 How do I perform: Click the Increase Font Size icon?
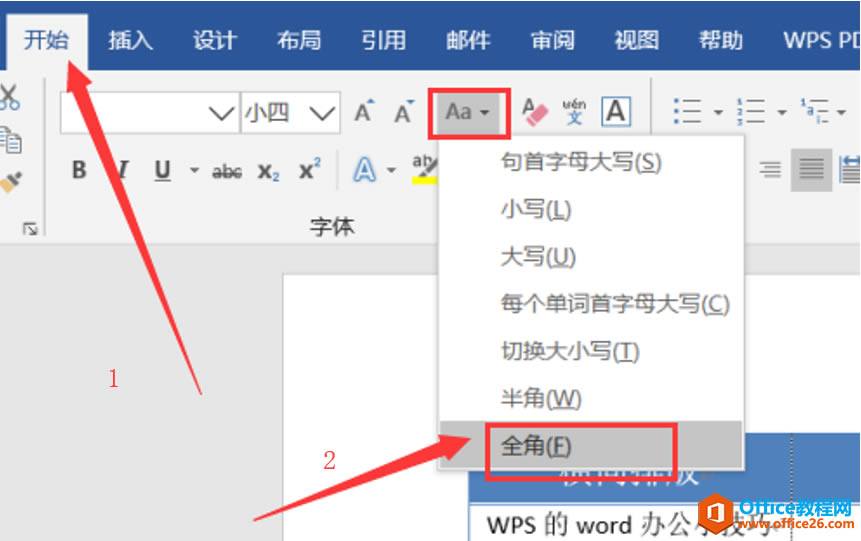364,112
